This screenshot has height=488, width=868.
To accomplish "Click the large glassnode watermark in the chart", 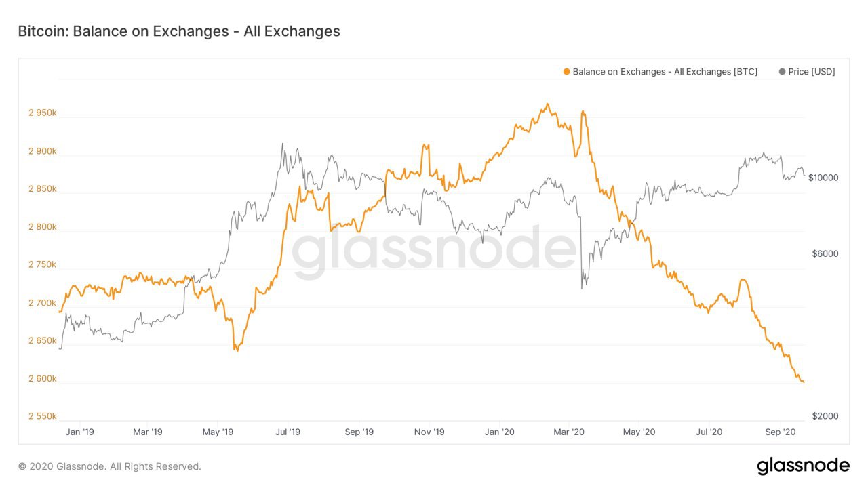I will tap(434, 252).
